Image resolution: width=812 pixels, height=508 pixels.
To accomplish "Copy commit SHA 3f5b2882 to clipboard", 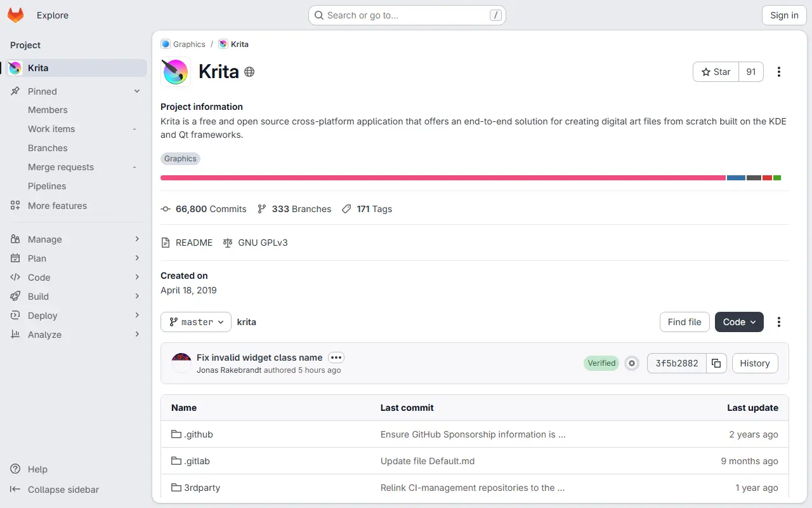I will coord(716,363).
